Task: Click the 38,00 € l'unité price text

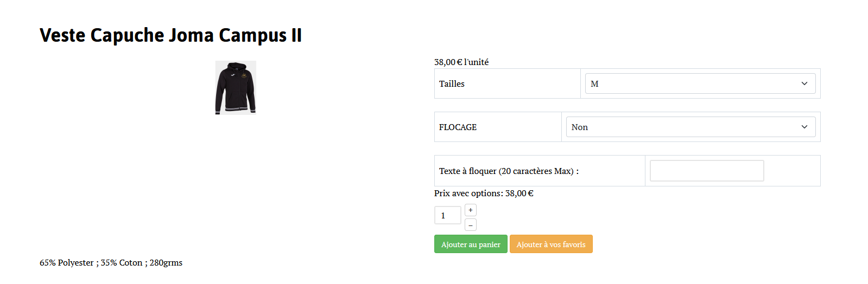Action: (x=461, y=62)
